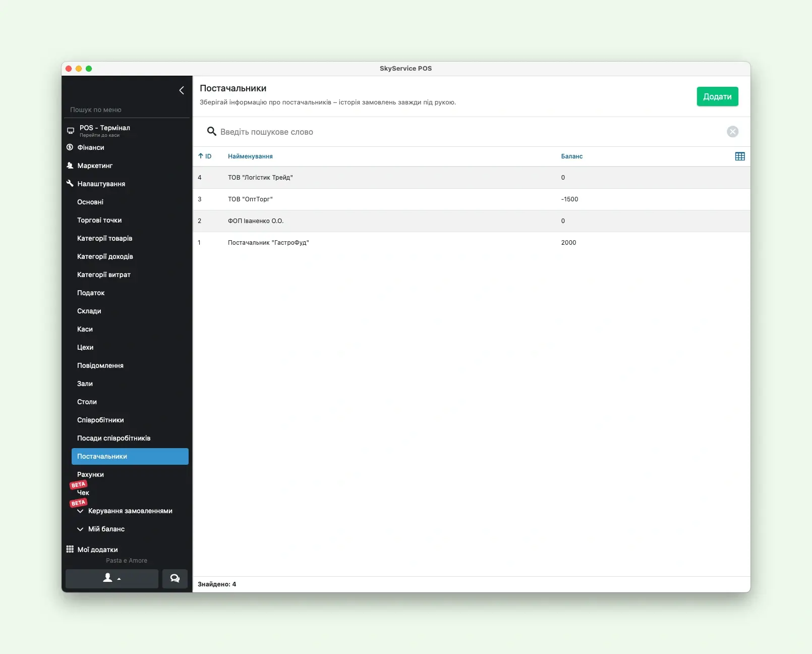Click the Фінанси coin icon

click(70, 147)
